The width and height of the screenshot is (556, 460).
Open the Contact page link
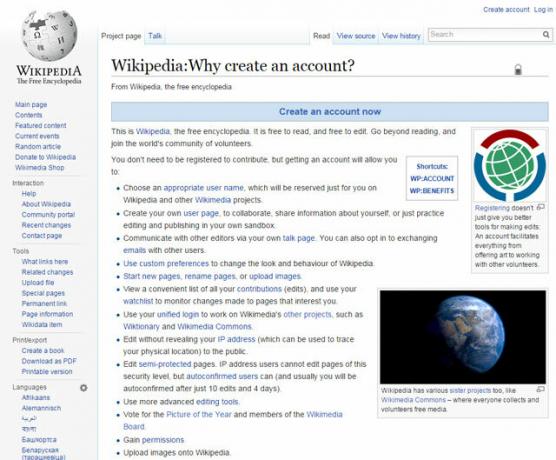click(x=42, y=235)
